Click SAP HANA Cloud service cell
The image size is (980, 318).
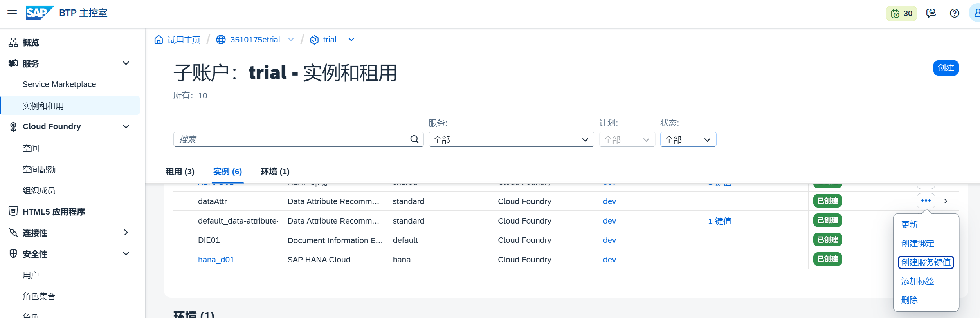pos(319,260)
